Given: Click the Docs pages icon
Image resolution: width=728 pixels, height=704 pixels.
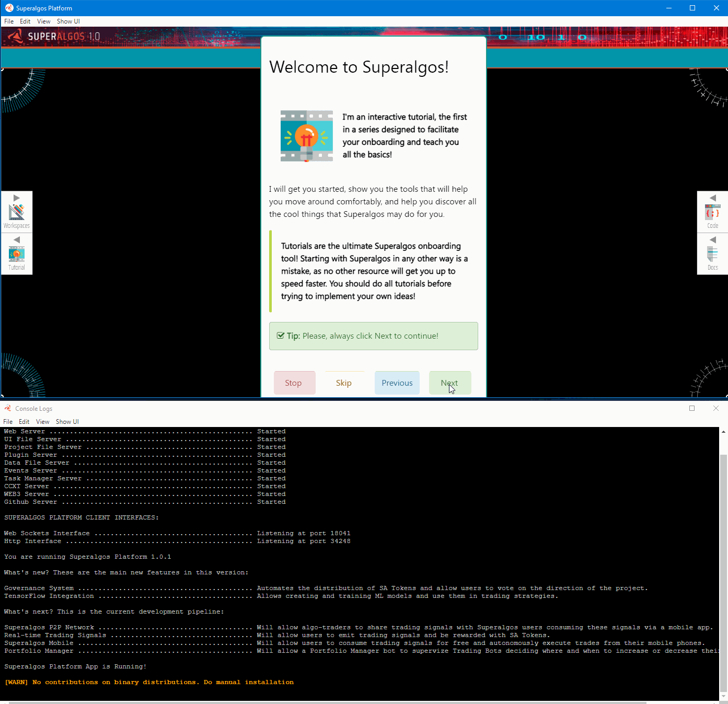Looking at the screenshot, I should pyautogui.click(x=713, y=254).
